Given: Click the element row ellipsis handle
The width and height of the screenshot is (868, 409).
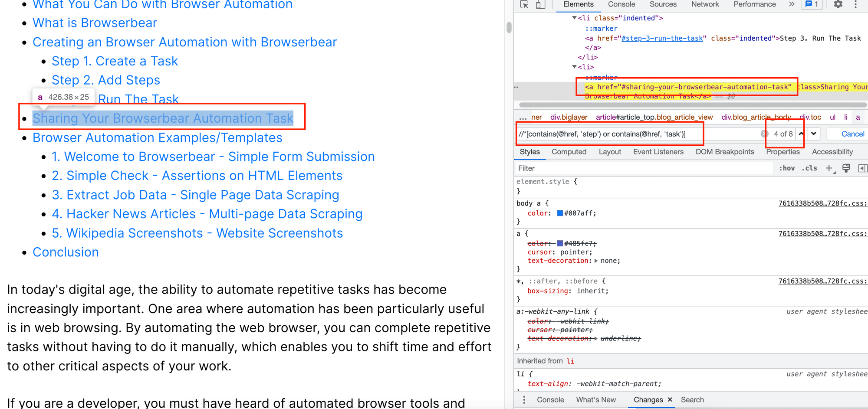Looking at the screenshot, I should coord(516,87).
